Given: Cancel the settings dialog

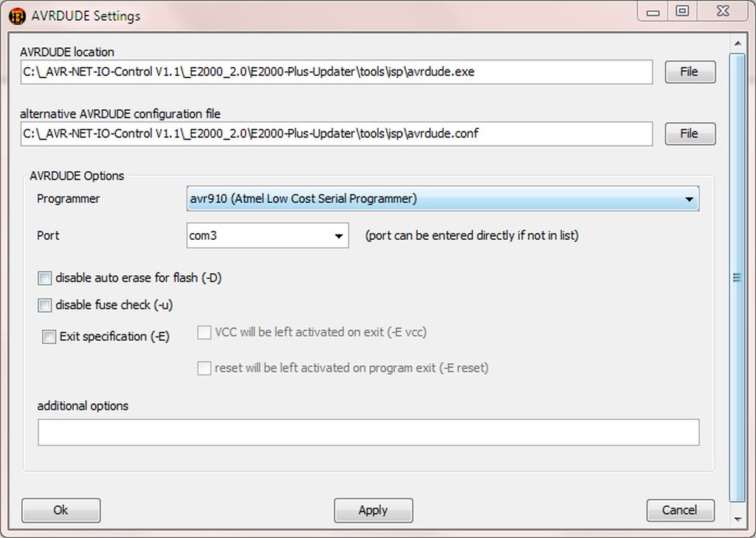Looking at the screenshot, I should point(680,510).
